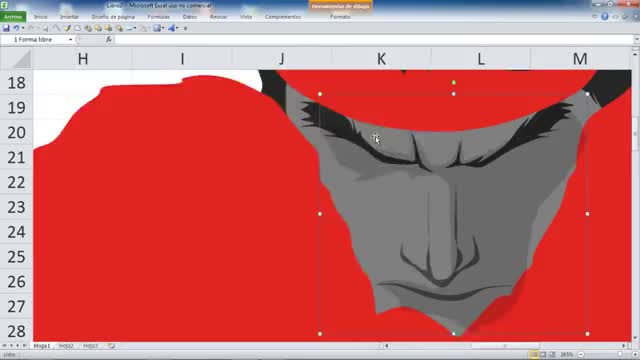Click the Undo arrow icon

(x=16, y=28)
